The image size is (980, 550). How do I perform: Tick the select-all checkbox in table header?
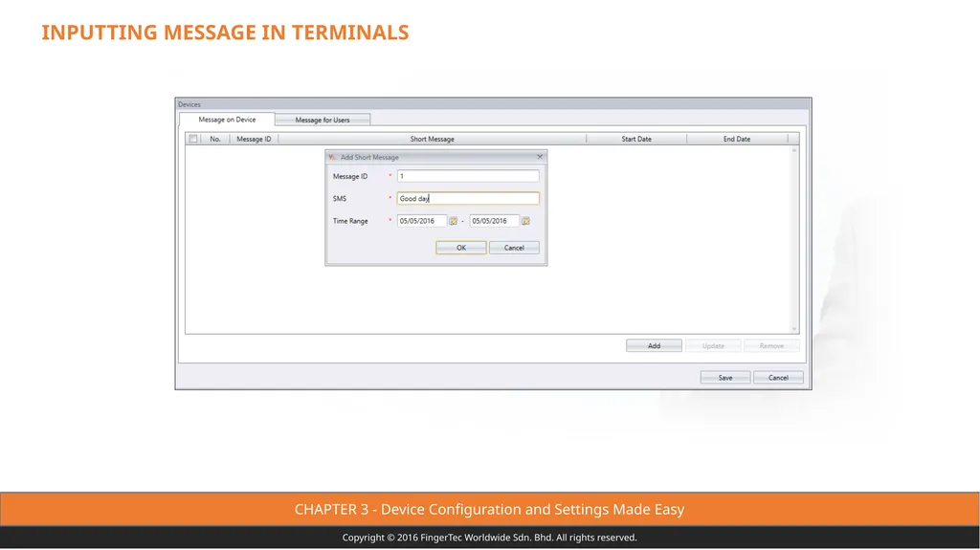tap(193, 139)
